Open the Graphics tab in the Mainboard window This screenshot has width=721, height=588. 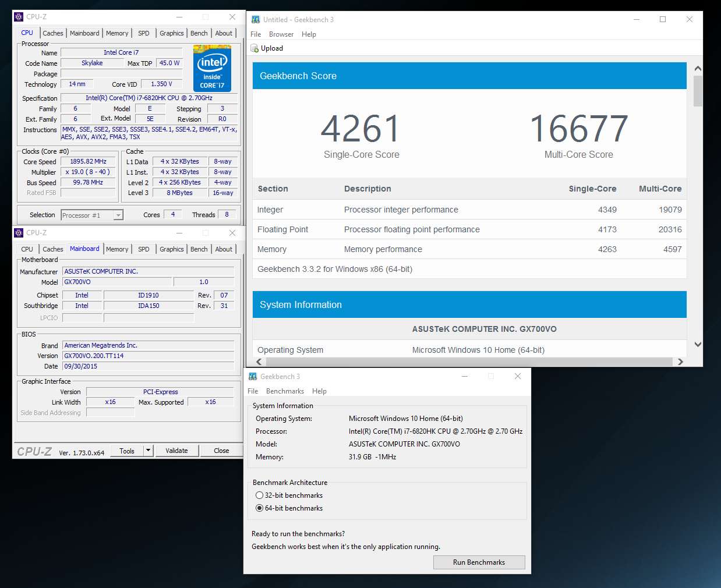171,249
